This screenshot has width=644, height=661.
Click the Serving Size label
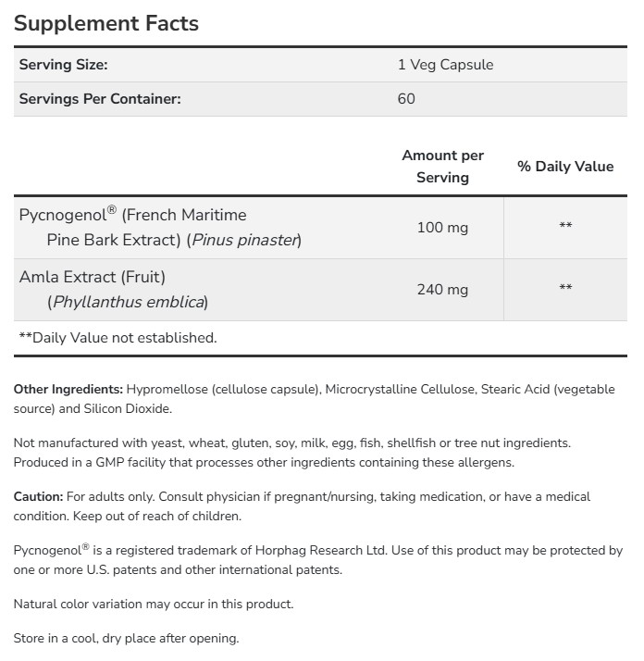pos(64,65)
